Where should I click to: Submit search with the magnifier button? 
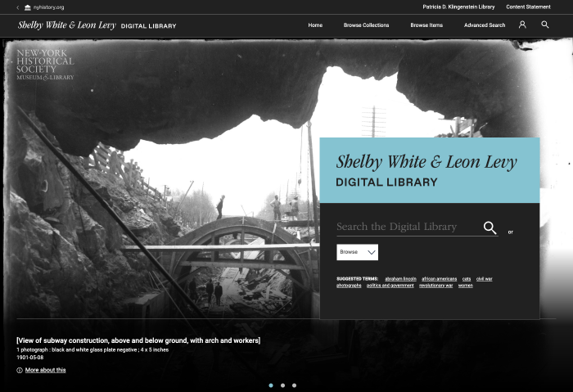point(490,228)
